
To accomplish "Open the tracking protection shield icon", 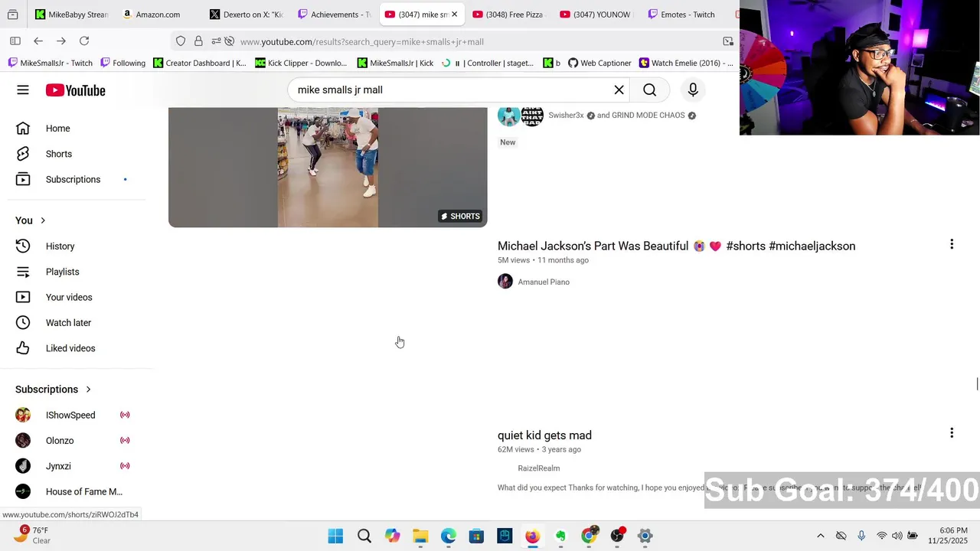I will pos(181,41).
